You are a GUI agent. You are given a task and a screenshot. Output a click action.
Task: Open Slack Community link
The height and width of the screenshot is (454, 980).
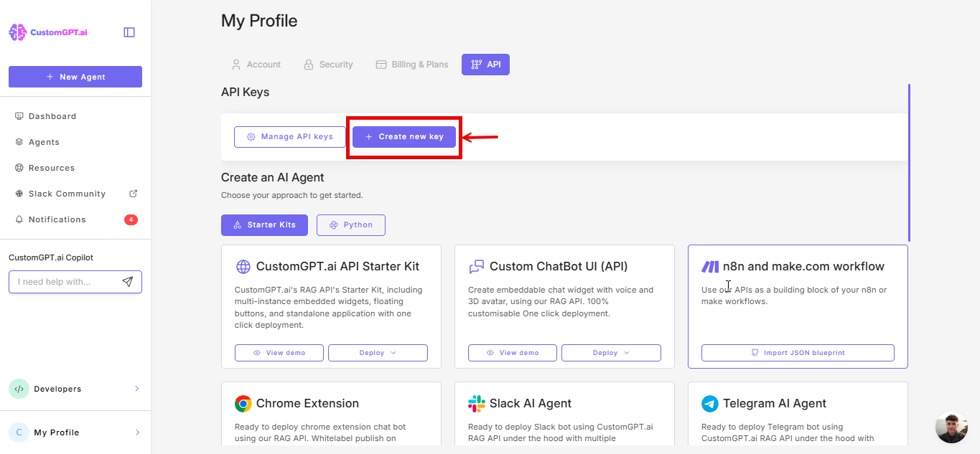click(x=67, y=194)
